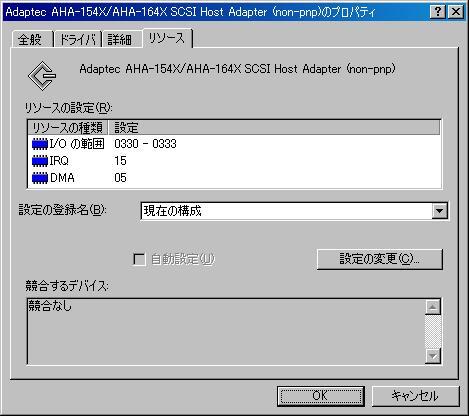Click the I/O range resource chip icon
Screen dimensions: 469x416
[40, 144]
